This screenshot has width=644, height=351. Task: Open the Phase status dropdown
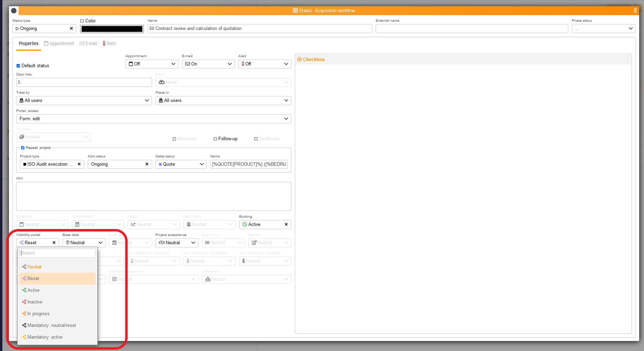click(x=603, y=29)
